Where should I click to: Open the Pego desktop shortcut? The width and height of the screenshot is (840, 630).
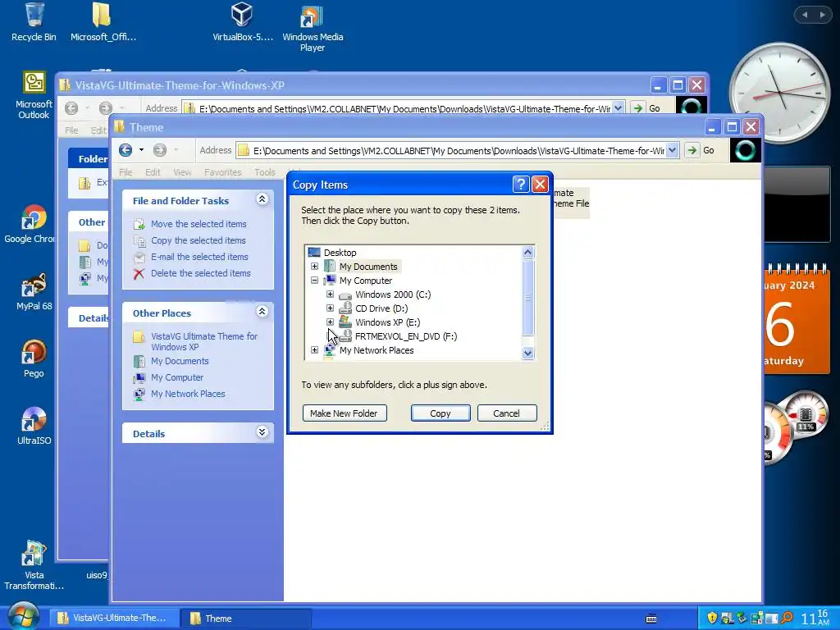(34, 358)
